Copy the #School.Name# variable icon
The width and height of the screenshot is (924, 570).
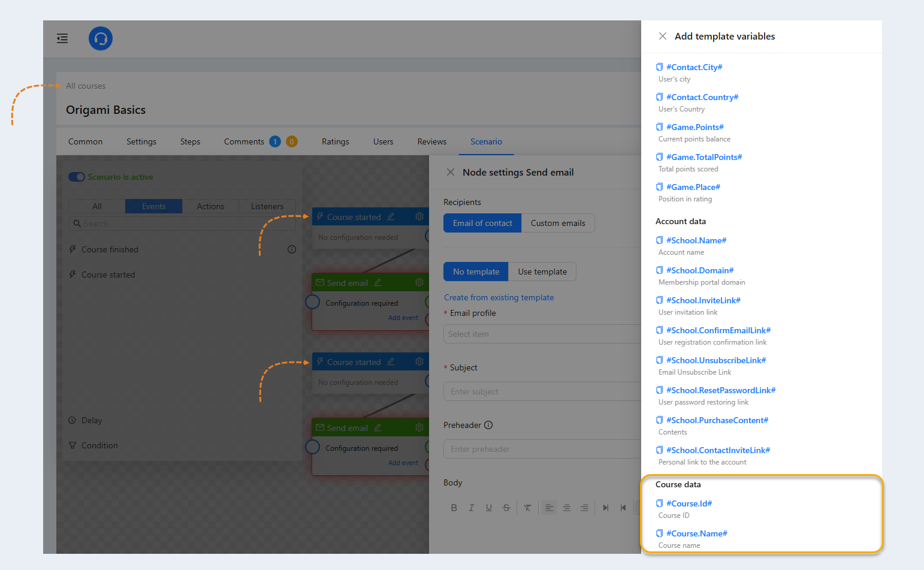coord(659,240)
